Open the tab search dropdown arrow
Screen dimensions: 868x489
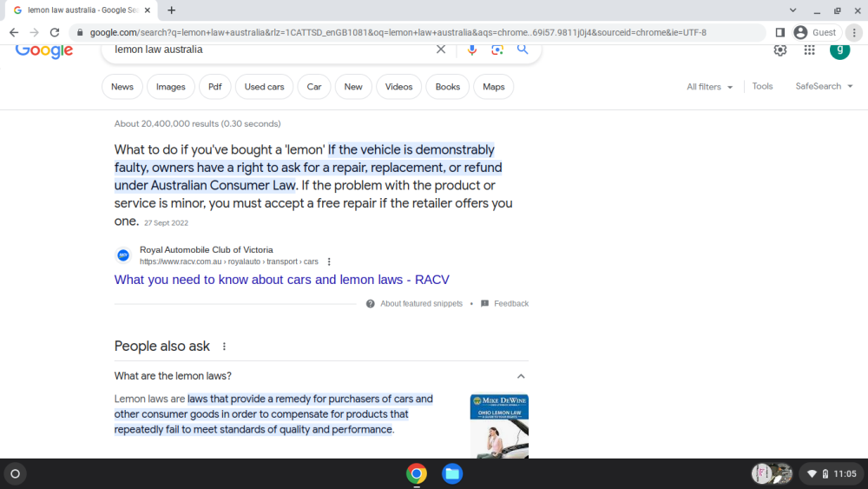(x=792, y=10)
